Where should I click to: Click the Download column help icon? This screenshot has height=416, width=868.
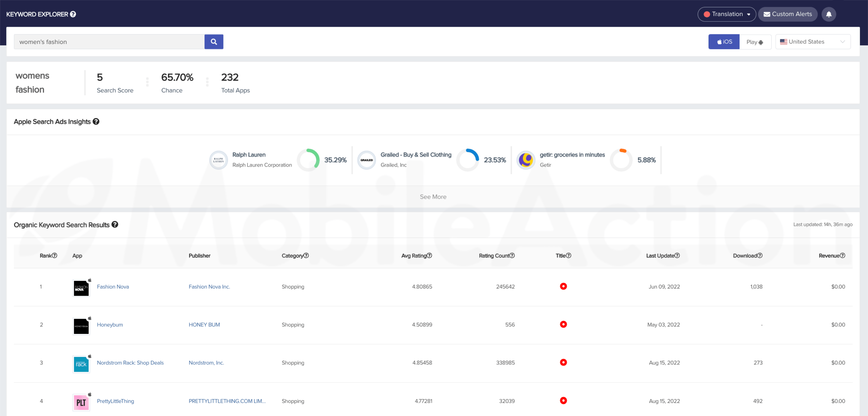coord(760,256)
